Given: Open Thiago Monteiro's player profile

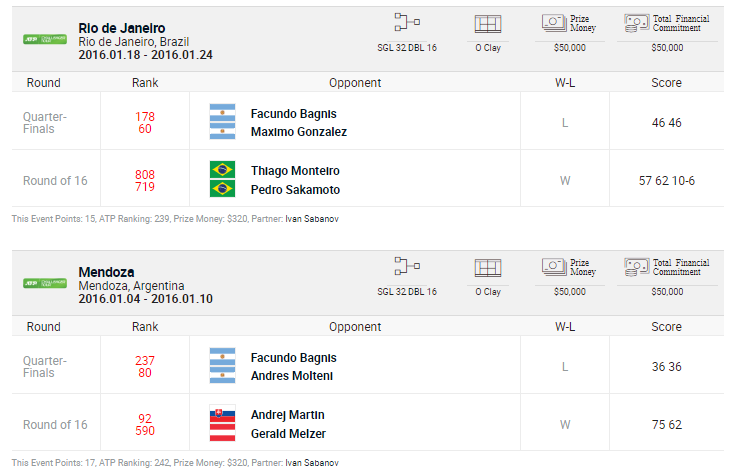Looking at the screenshot, I should coord(295,171).
